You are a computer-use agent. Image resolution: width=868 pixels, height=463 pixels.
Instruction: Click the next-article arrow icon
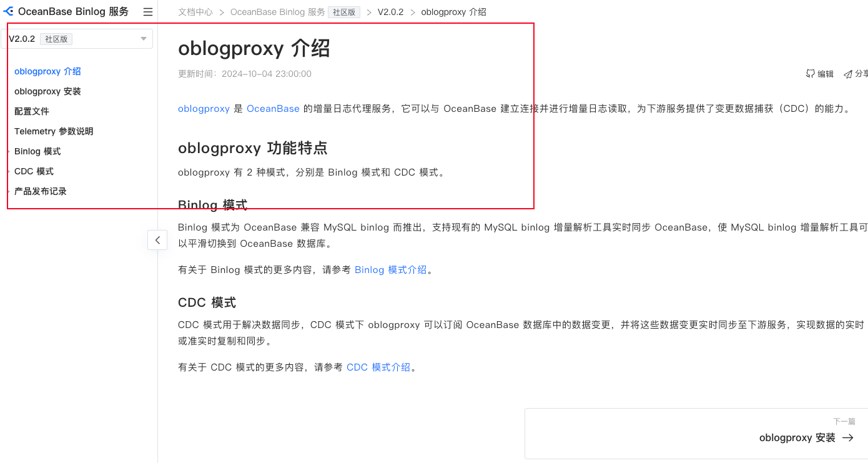[x=848, y=438]
